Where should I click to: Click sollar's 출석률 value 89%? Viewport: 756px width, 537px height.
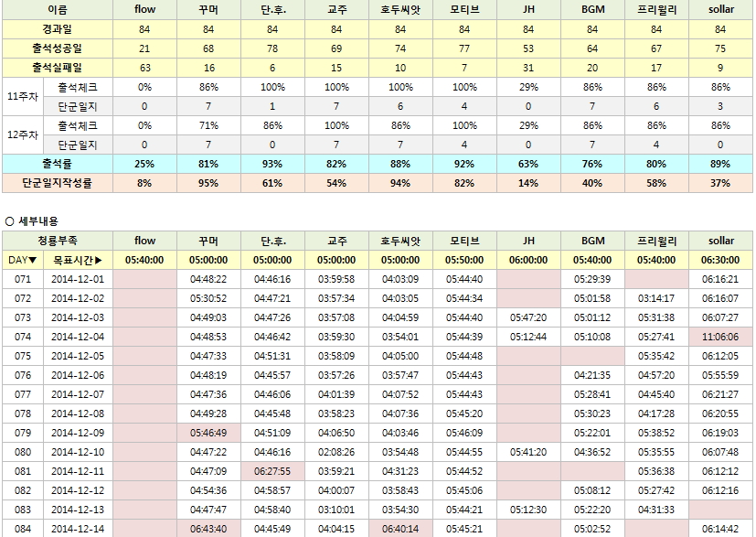(720, 164)
